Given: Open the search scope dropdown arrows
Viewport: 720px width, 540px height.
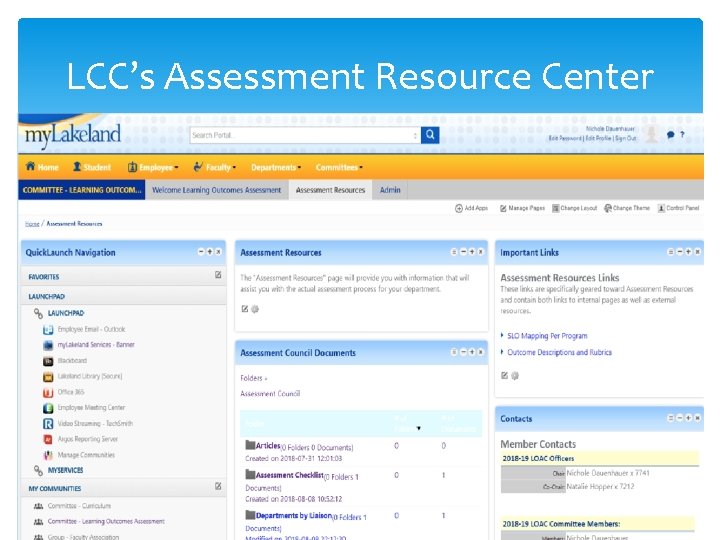Looking at the screenshot, I should point(415,135).
